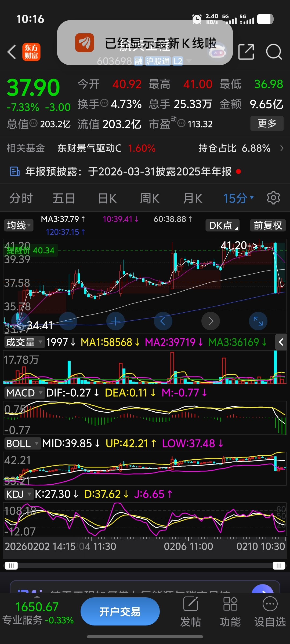This screenshot has height=644, width=290.
Task: Tap the 120:37.15 moving average value
Action: [65, 232]
